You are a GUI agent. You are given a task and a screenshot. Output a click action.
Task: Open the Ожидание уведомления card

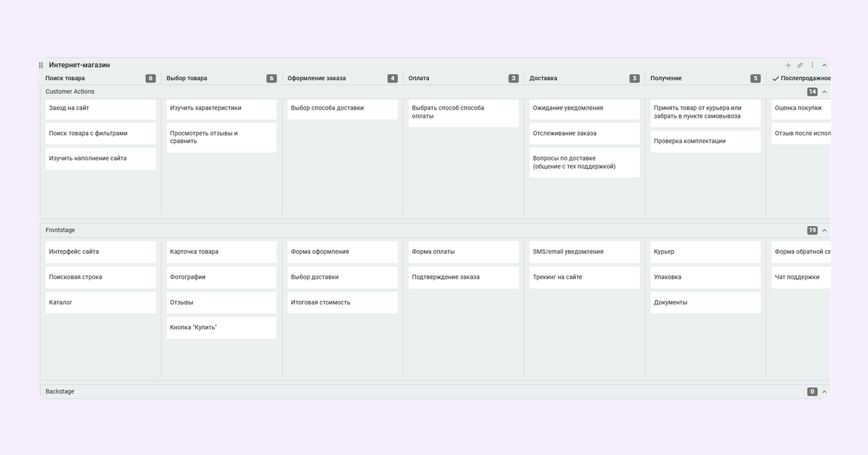coord(584,108)
